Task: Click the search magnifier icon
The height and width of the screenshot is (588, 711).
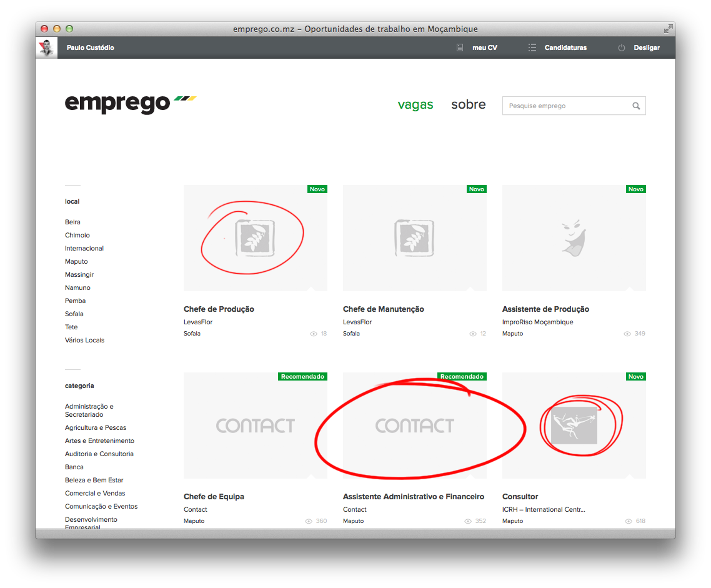Action: coord(636,106)
